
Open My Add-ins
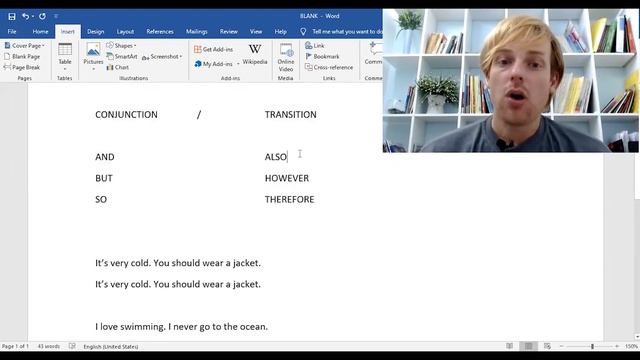213,64
